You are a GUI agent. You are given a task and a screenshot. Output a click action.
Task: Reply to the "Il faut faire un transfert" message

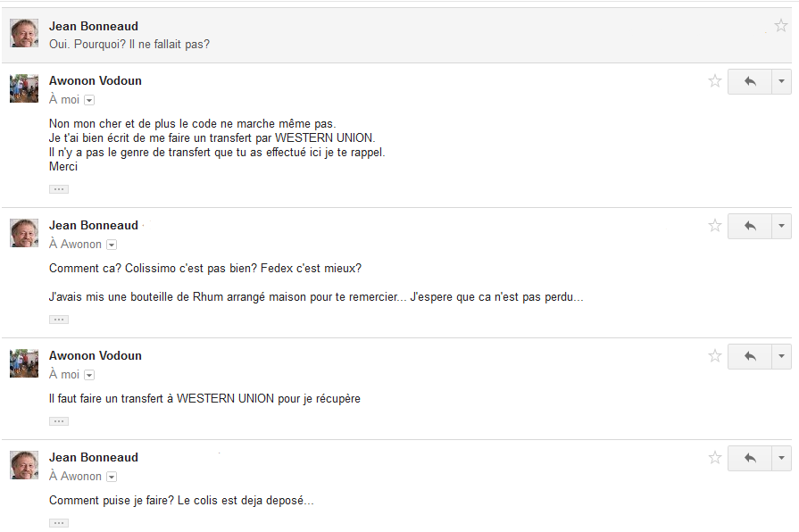[x=750, y=356]
